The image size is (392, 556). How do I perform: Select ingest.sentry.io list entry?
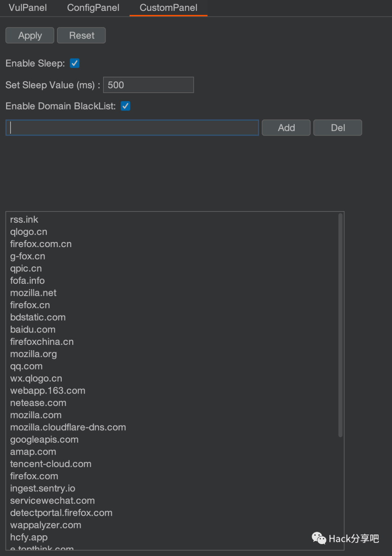(x=42, y=489)
